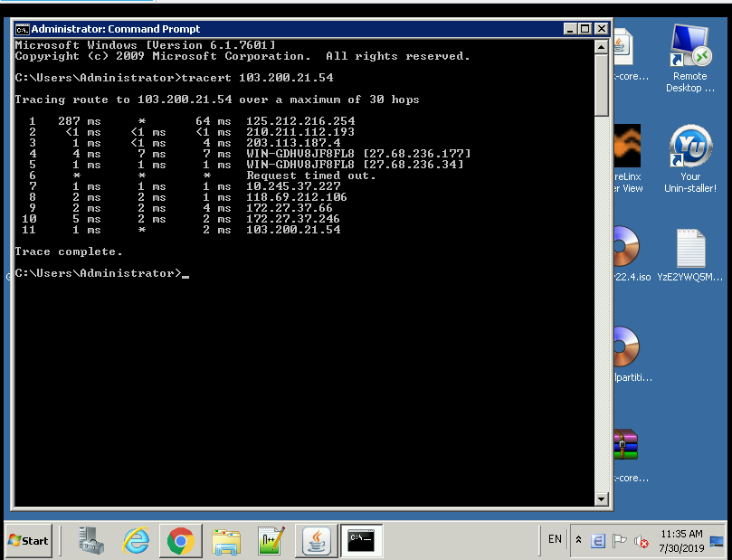Click the Show desktop button in the tray
The width and height of the screenshot is (732, 560).
tap(717, 541)
